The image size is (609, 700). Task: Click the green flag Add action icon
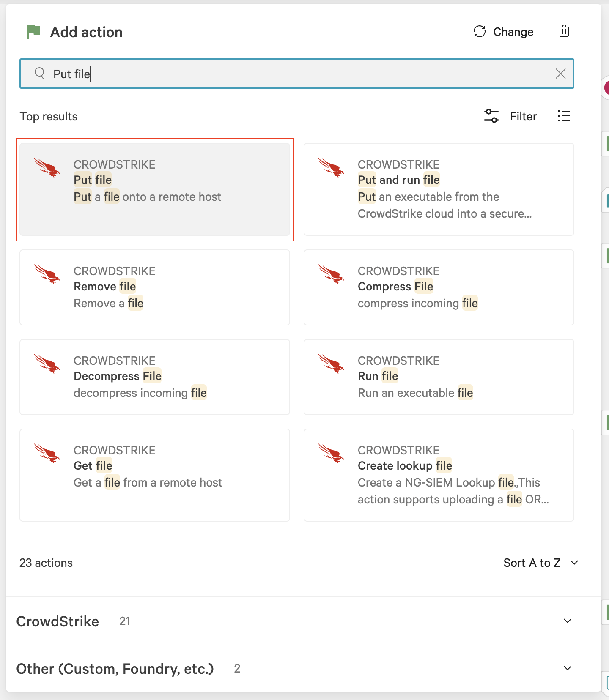point(33,31)
